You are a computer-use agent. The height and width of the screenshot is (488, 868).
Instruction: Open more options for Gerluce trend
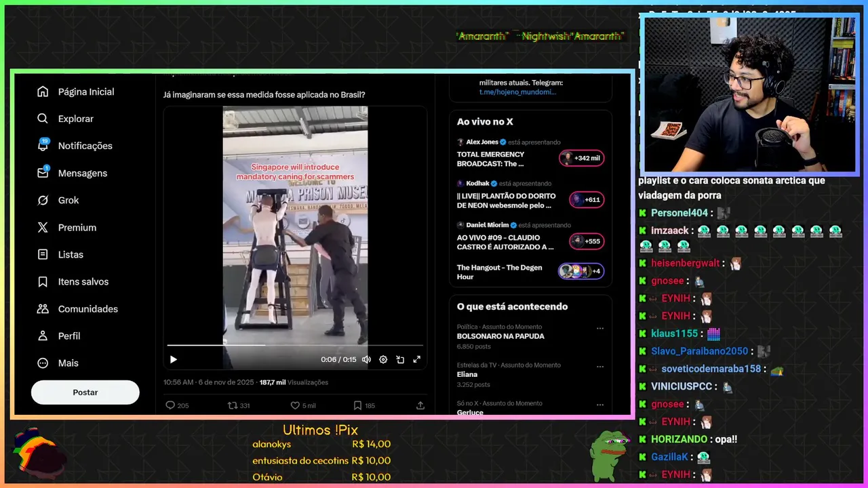pyautogui.click(x=599, y=405)
